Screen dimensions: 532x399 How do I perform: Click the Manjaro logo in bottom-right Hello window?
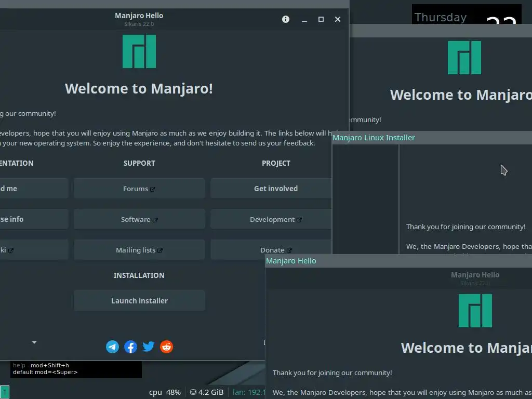point(475,311)
